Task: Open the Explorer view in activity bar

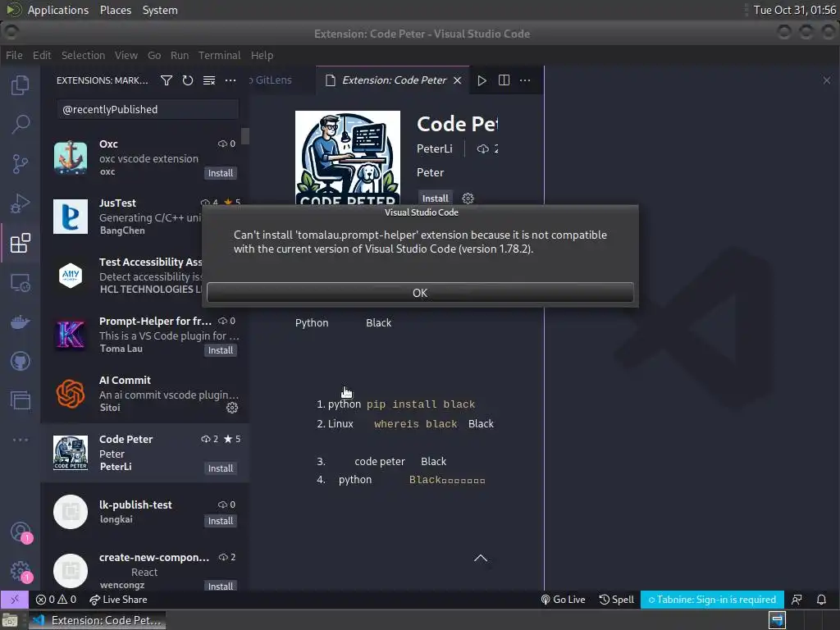Action: pos(20,84)
